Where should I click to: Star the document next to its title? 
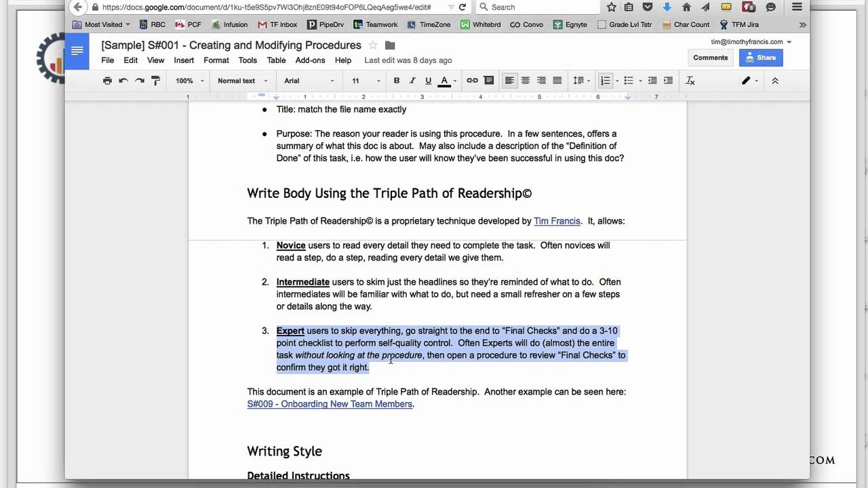[x=373, y=45]
